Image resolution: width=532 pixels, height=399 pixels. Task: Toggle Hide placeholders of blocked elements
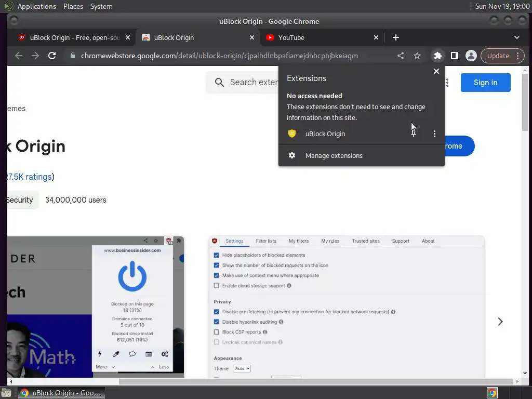pos(217,255)
